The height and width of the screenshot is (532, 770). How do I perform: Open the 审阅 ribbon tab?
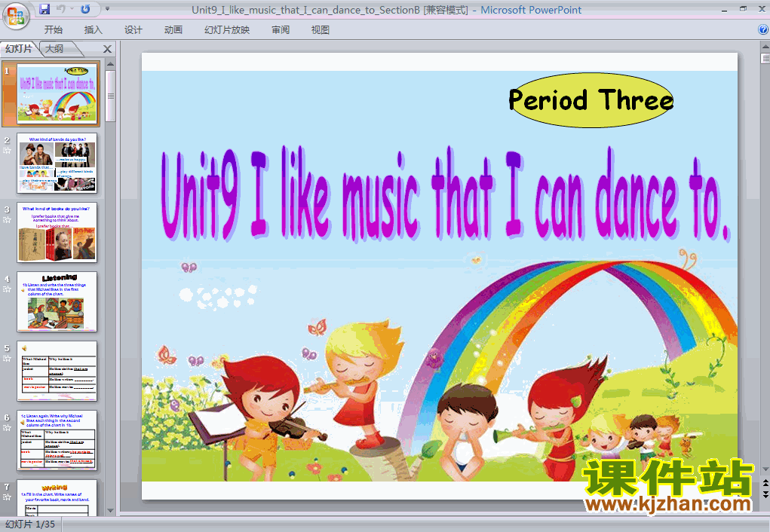(281, 29)
